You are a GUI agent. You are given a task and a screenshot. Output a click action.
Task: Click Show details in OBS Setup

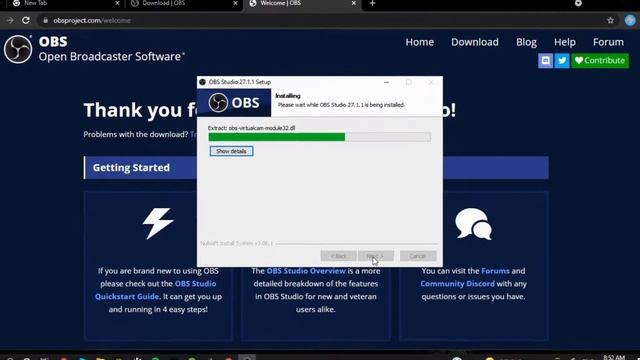231,151
